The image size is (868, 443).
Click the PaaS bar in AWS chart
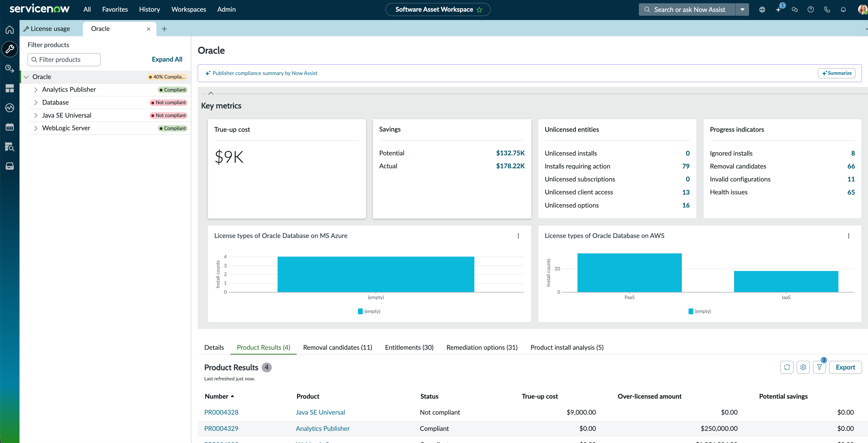point(629,272)
